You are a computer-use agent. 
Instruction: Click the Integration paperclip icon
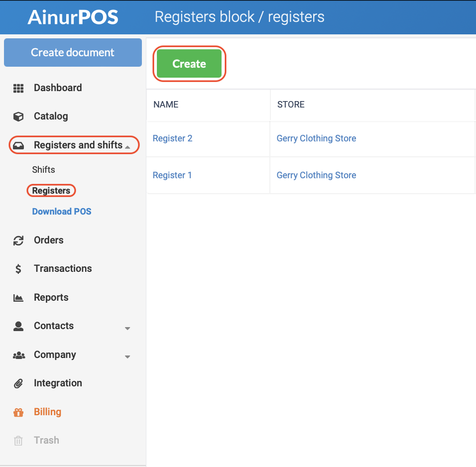point(18,383)
